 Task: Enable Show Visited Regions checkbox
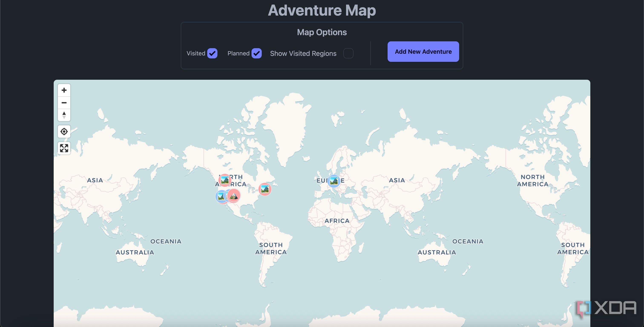tap(348, 53)
